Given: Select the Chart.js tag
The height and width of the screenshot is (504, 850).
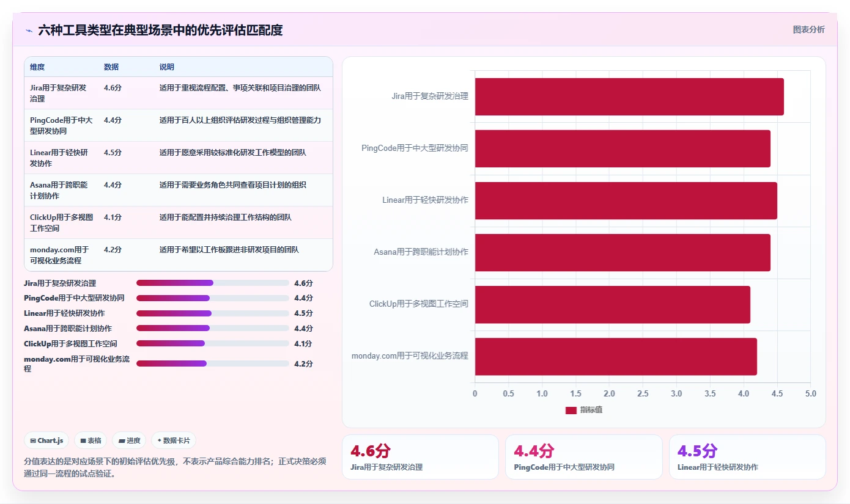Looking at the screenshot, I should [46, 440].
